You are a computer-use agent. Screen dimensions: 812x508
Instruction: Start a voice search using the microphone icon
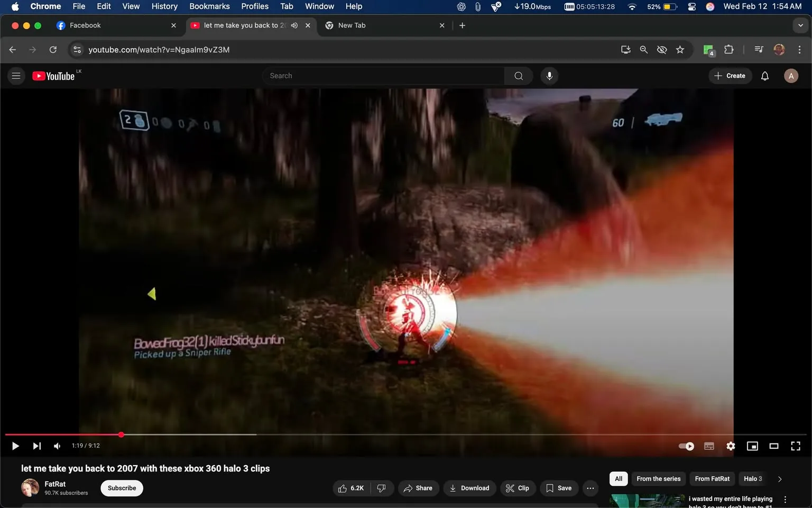[x=549, y=76]
